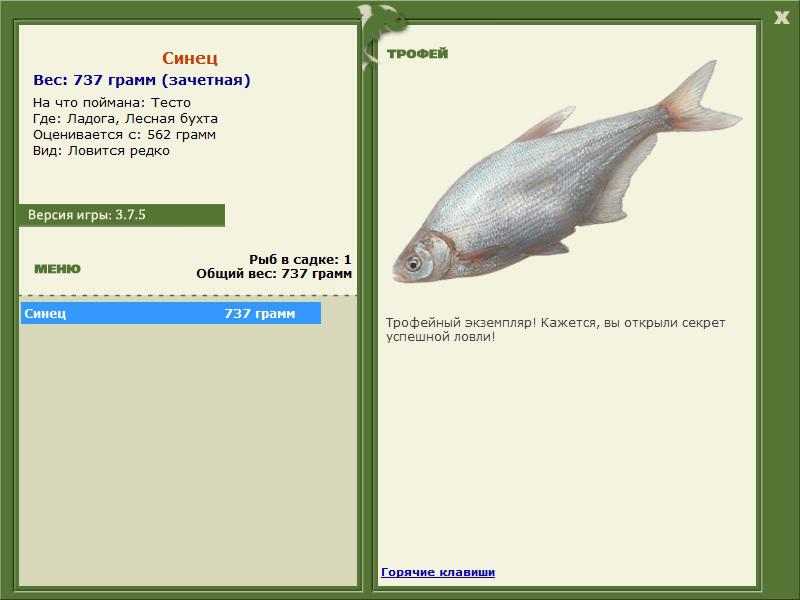Click the Рыб в садке: 1 counter
The height and width of the screenshot is (600, 800).
coord(300,259)
